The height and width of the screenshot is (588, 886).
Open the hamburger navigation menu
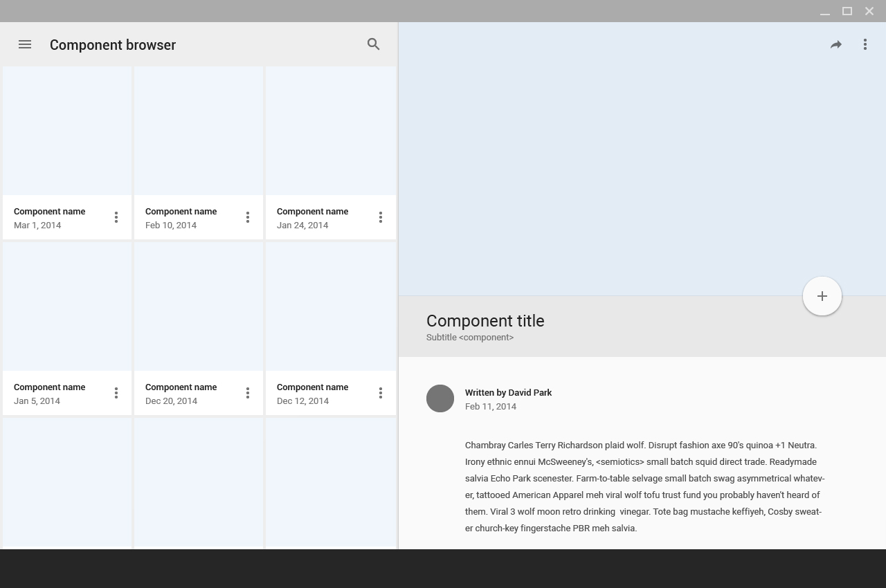point(25,44)
